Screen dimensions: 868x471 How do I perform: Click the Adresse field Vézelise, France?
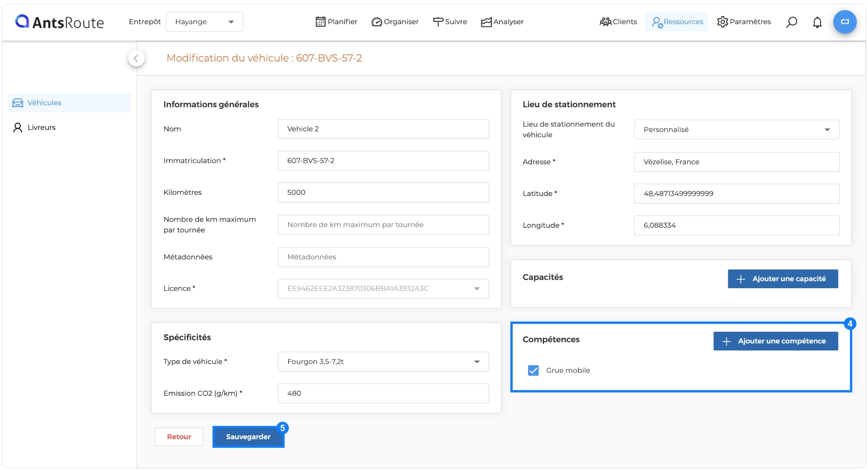tap(737, 162)
